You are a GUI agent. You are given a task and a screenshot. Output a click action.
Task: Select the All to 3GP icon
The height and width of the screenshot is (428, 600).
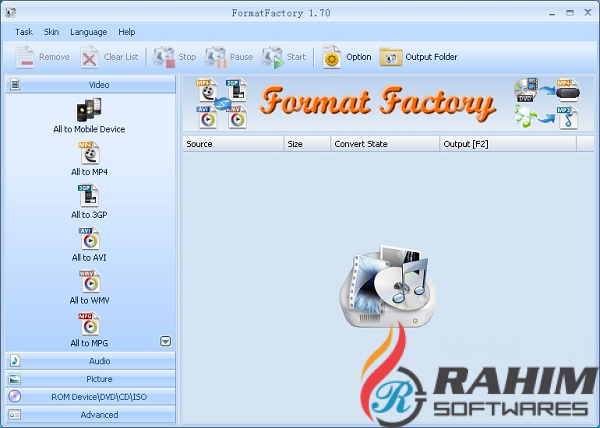click(x=88, y=196)
